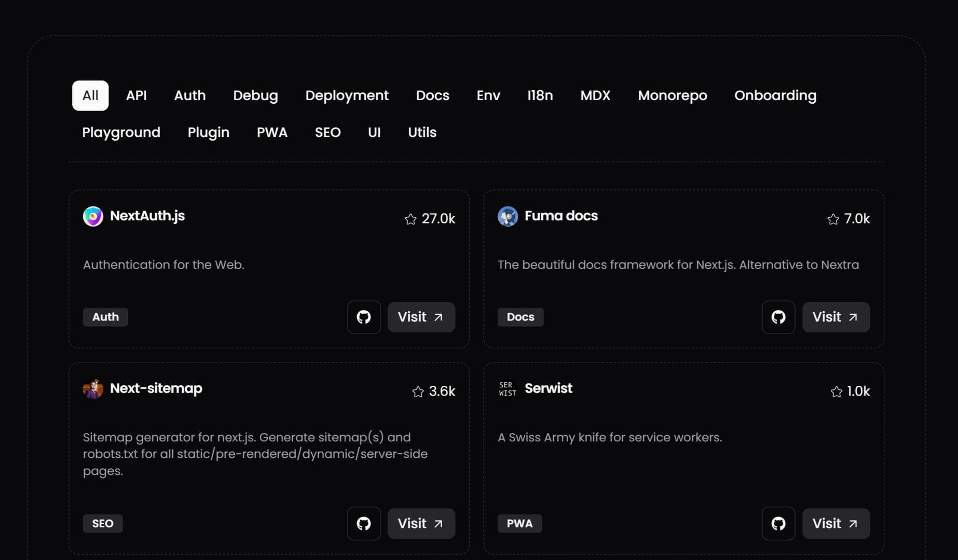The width and height of the screenshot is (958, 560).
Task: Visit the Fuma docs website
Action: [x=836, y=317]
